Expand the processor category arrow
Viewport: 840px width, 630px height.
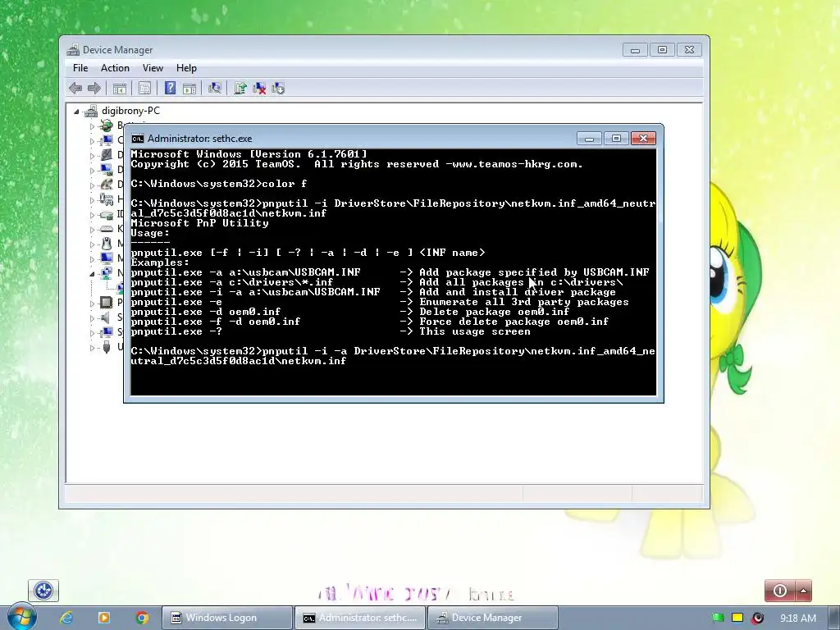point(92,304)
